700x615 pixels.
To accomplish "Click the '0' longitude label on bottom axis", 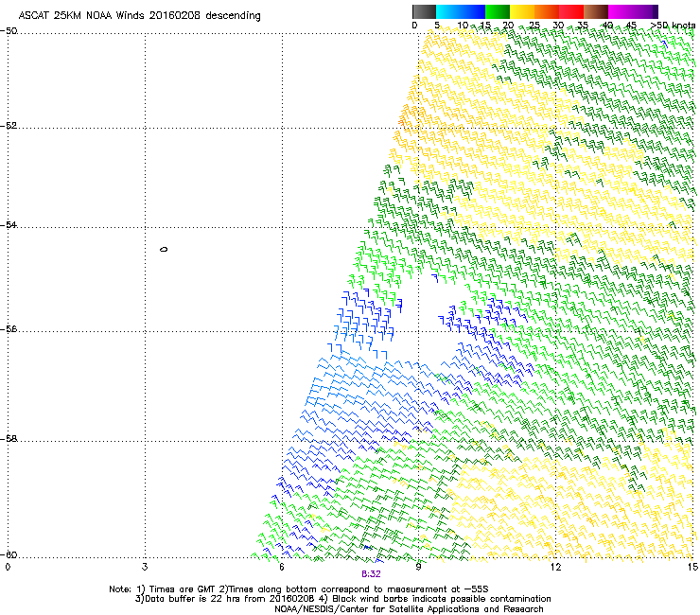I will coord(8,567).
